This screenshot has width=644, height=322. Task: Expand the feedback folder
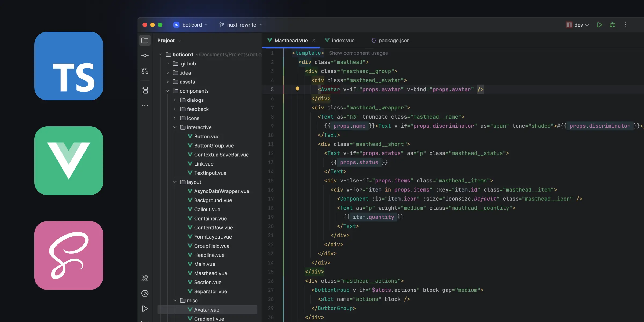click(175, 109)
